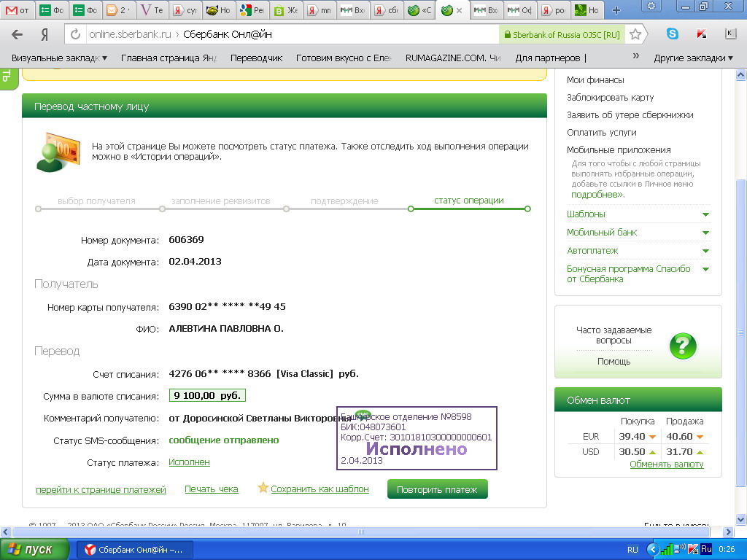
Task: Open 'Мои финансы' in side menu
Action: [595, 80]
